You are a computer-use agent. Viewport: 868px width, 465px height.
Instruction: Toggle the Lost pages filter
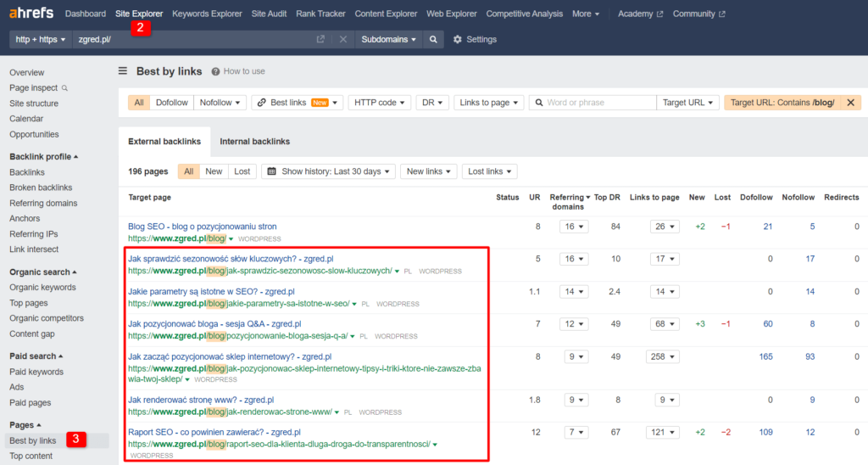242,171
